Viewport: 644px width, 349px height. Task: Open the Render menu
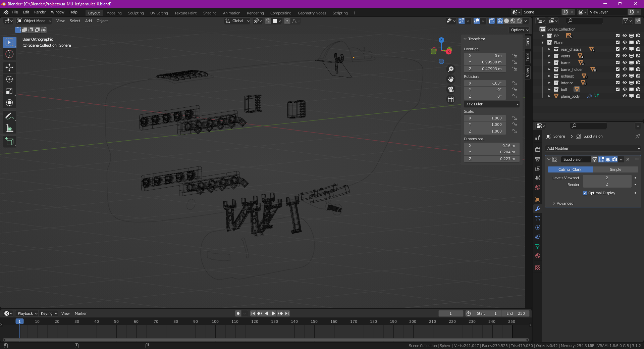coord(40,12)
